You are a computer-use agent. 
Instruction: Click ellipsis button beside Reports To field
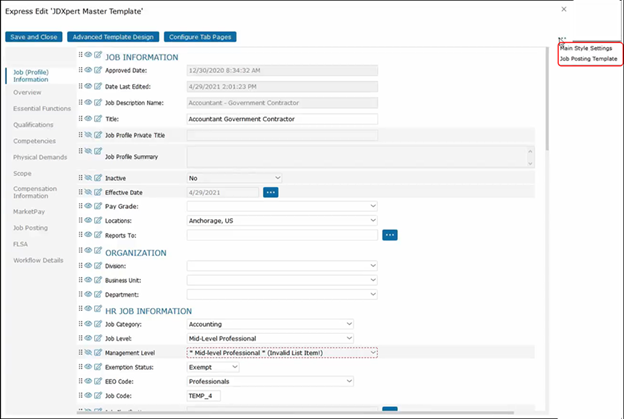click(390, 234)
